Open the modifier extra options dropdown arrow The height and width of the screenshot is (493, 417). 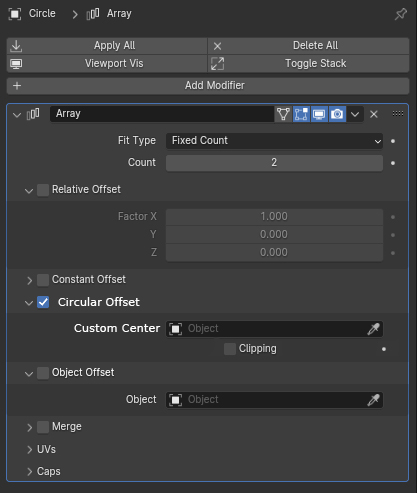(x=355, y=114)
